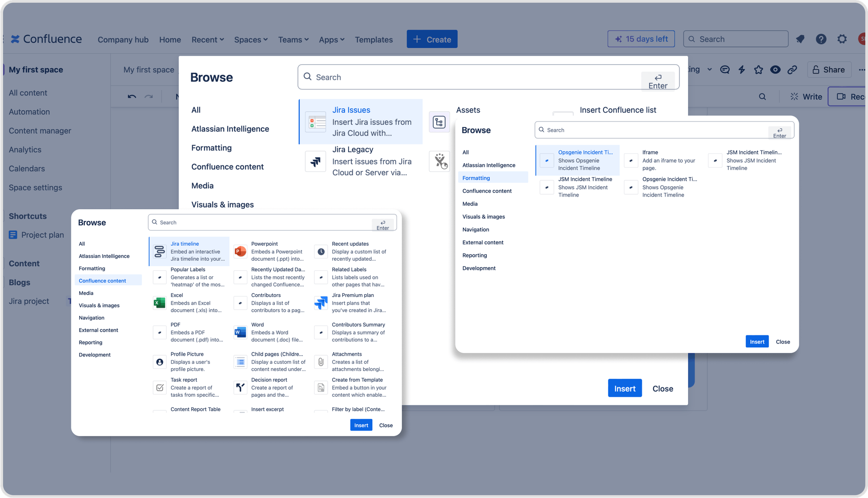Click Close in the bottom-left Browse dialog
The width and height of the screenshot is (868, 498).
point(386,425)
